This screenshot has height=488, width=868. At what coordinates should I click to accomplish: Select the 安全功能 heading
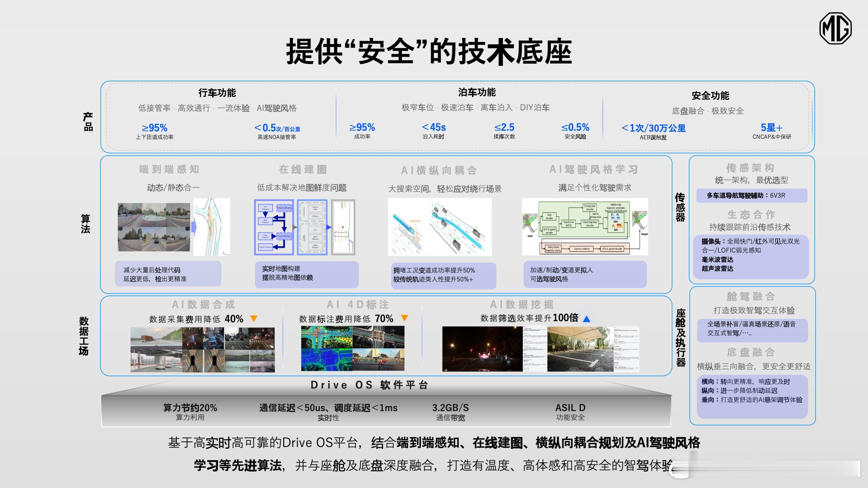pos(710,96)
